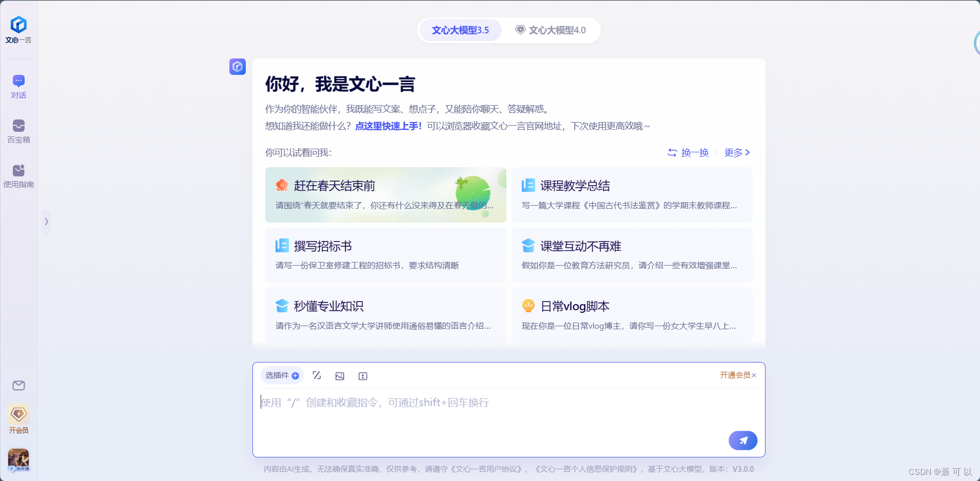
Task: Switch to 文心大模型3.5 tab
Action: click(x=460, y=30)
